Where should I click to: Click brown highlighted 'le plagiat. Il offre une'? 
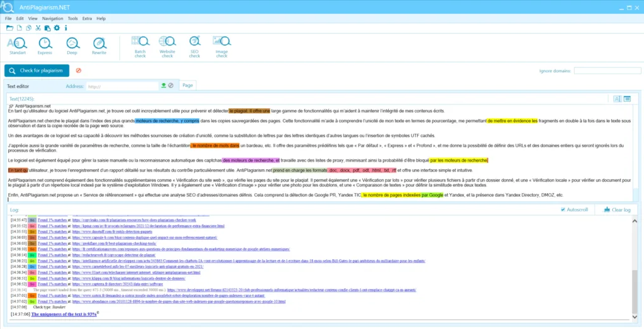(x=249, y=111)
